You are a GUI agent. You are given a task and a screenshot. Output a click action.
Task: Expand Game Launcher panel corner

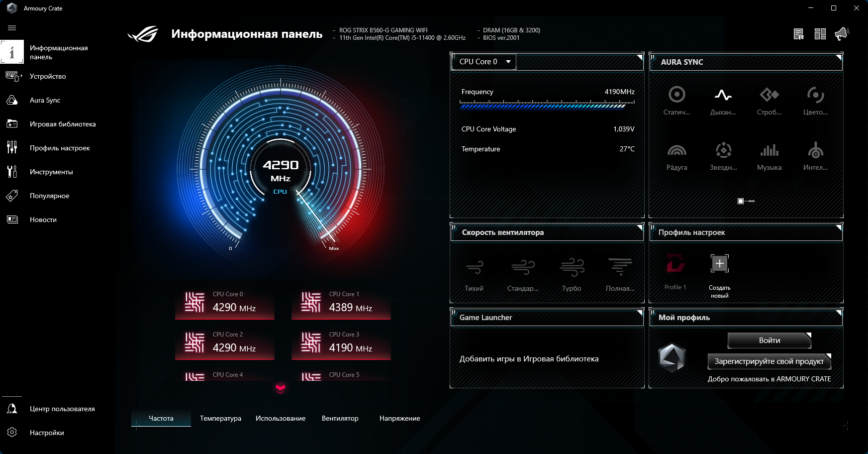[x=640, y=313]
